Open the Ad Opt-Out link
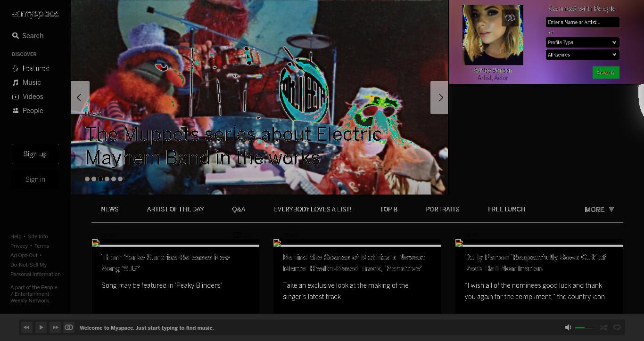Image resolution: width=644 pixels, height=341 pixels. pyautogui.click(x=24, y=255)
